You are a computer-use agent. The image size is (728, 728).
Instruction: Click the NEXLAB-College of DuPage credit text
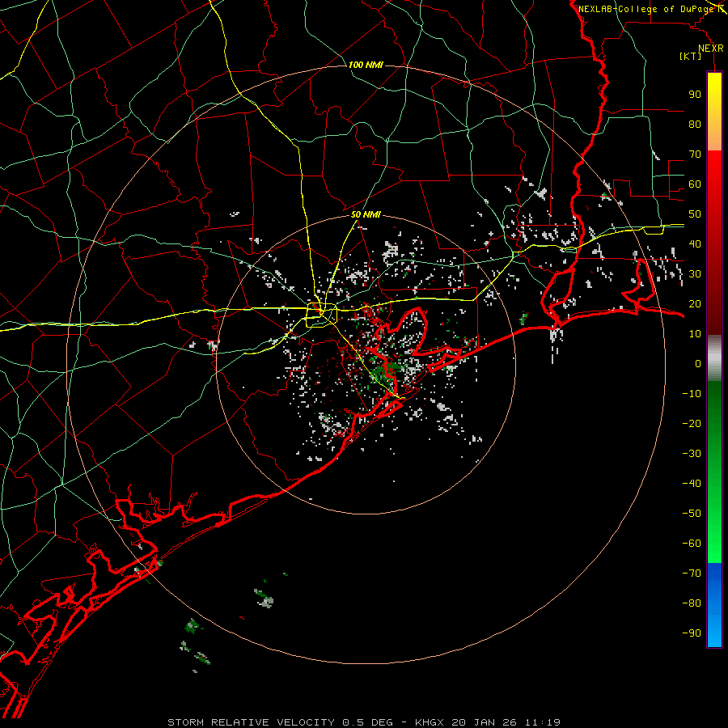pyautogui.click(x=645, y=9)
